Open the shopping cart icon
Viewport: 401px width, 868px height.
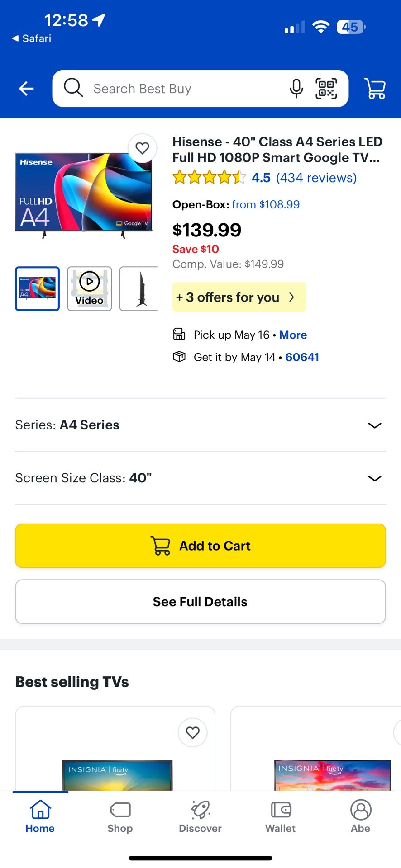[x=375, y=89]
